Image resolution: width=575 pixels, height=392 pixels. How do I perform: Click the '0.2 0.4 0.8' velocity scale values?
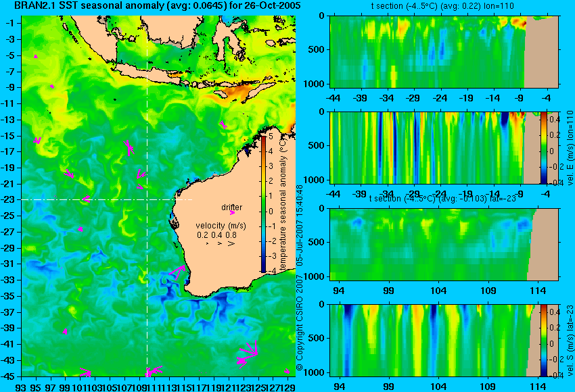click(x=216, y=235)
